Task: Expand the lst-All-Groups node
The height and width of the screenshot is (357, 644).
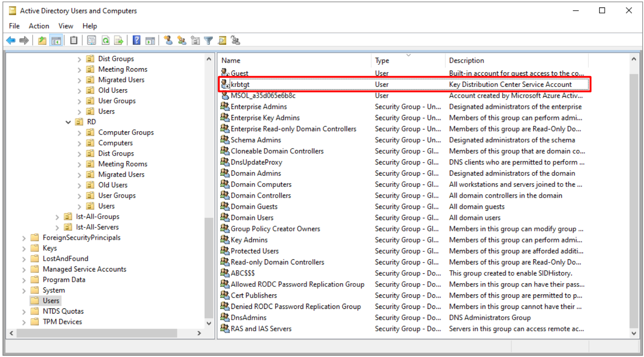Action: pos(57,217)
